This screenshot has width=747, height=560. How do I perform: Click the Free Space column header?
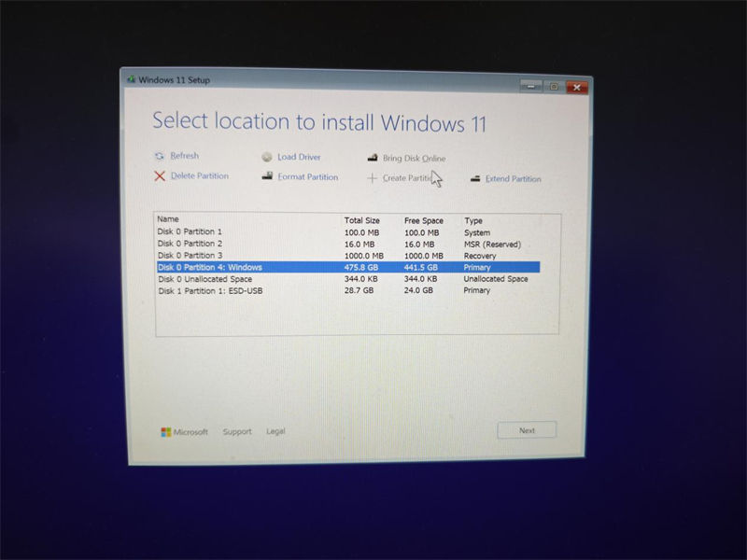(x=424, y=221)
